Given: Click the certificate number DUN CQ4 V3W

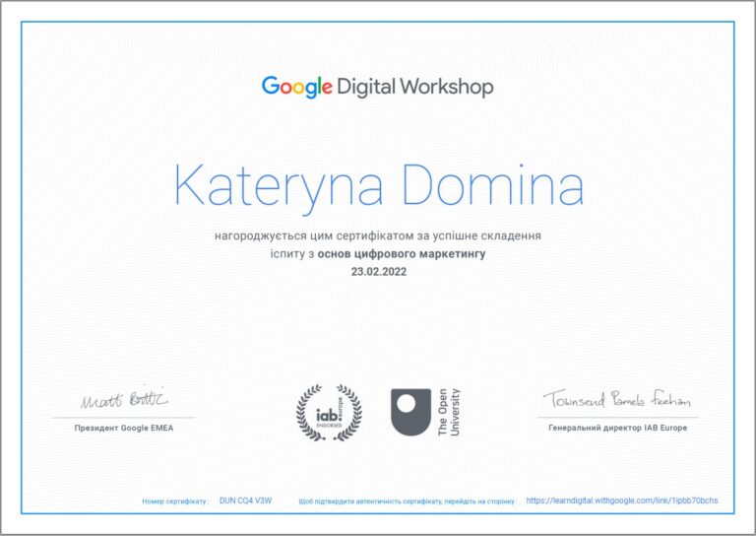Looking at the screenshot, I should [245, 501].
